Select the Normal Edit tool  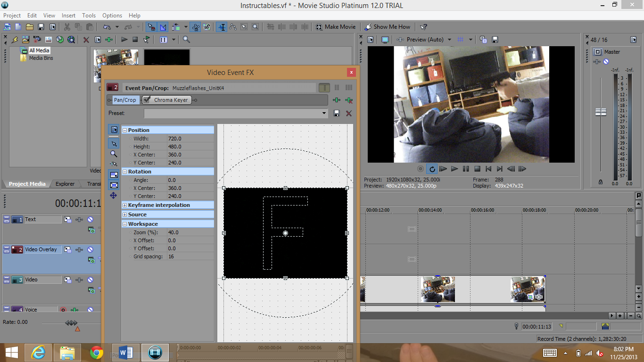tap(222, 27)
